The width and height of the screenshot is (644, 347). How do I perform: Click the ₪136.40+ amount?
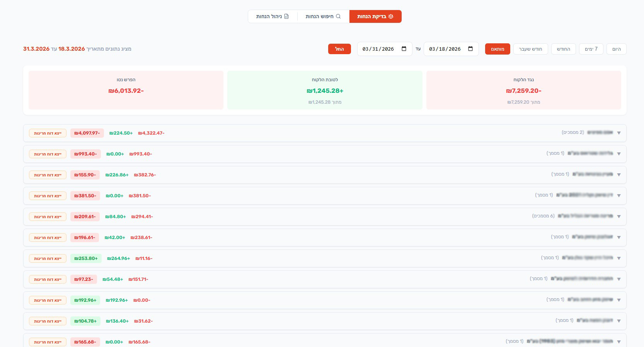point(118,321)
